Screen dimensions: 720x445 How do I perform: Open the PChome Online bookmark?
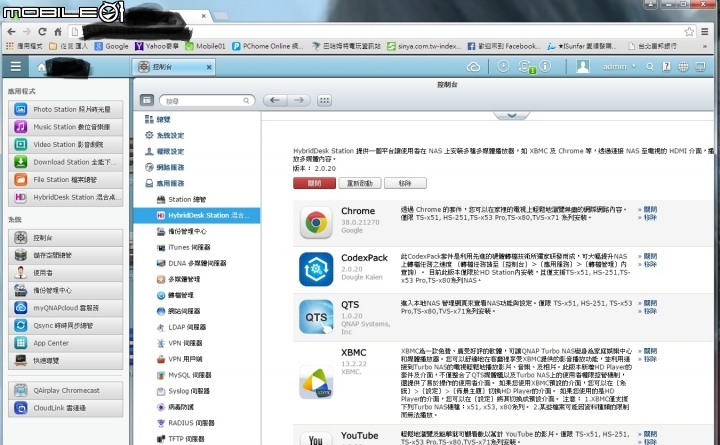pos(268,46)
